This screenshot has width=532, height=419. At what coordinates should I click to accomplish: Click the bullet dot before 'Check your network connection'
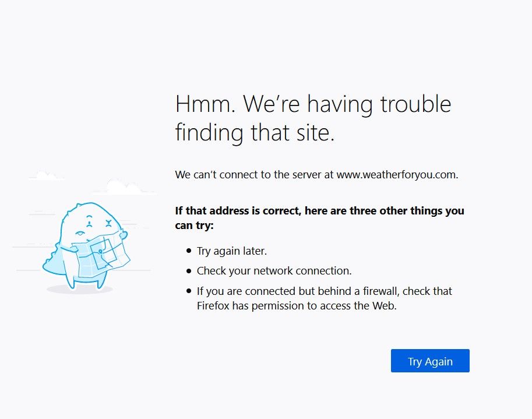(x=189, y=271)
